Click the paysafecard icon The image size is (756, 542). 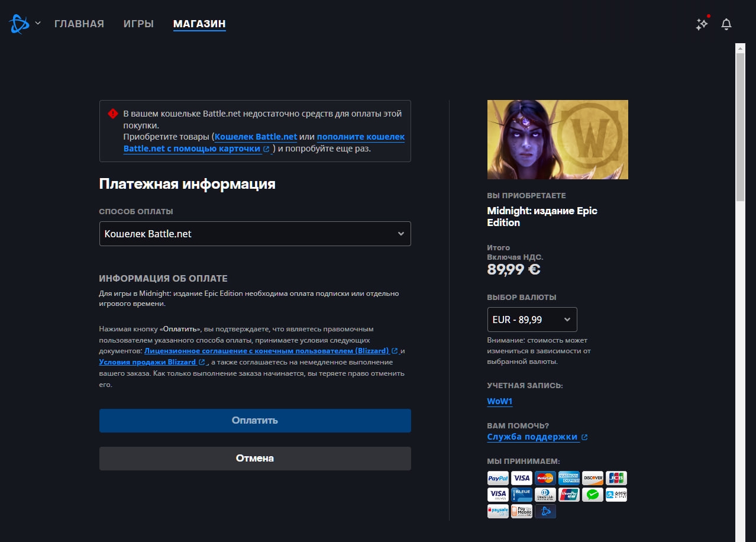498,511
